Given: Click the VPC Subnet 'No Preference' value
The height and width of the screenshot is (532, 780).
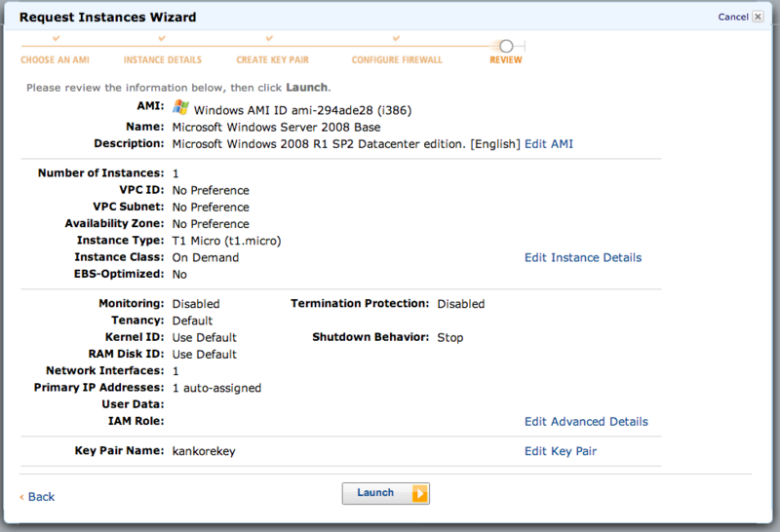Looking at the screenshot, I should (211, 208).
